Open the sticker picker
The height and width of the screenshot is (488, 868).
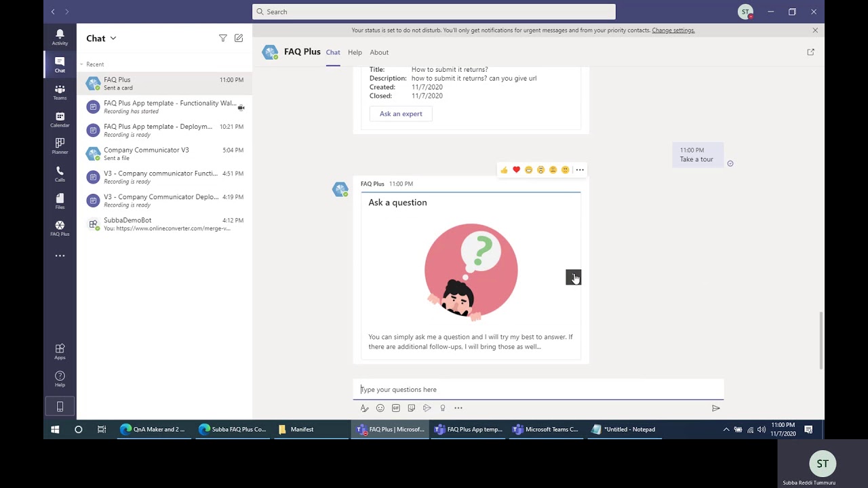point(412,408)
